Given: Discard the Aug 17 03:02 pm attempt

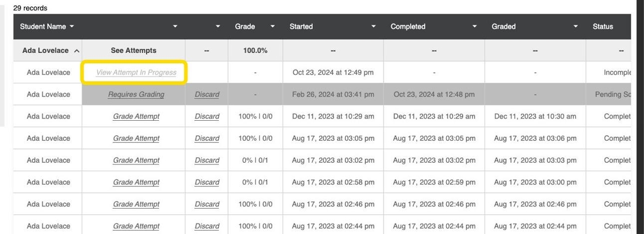Looking at the screenshot, I should click(x=207, y=160).
